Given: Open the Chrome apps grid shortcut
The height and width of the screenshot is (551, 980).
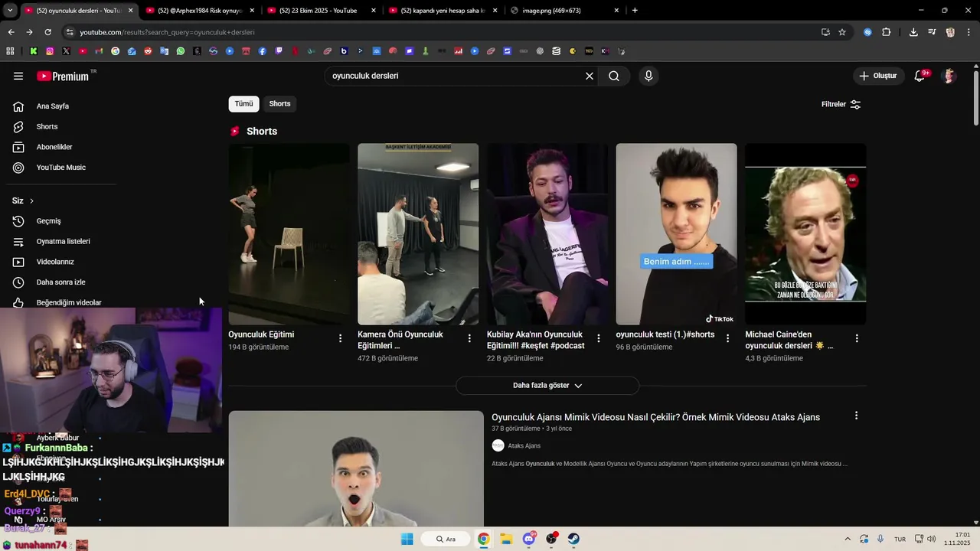Looking at the screenshot, I should (x=10, y=51).
